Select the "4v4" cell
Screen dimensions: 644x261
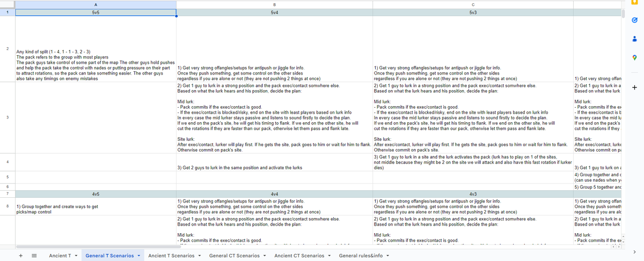274,193
